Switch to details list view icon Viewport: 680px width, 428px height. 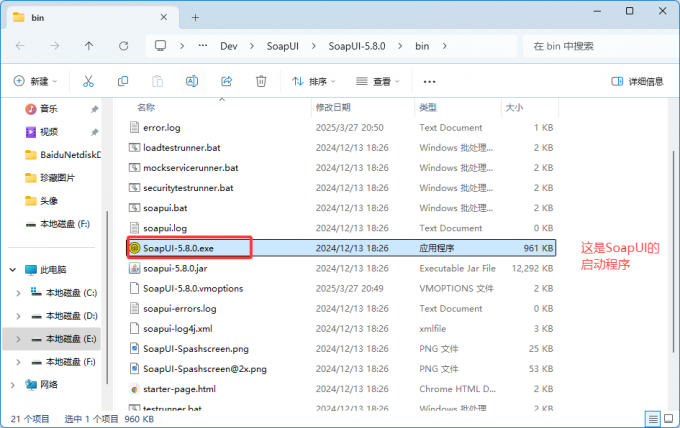coord(653,419)
